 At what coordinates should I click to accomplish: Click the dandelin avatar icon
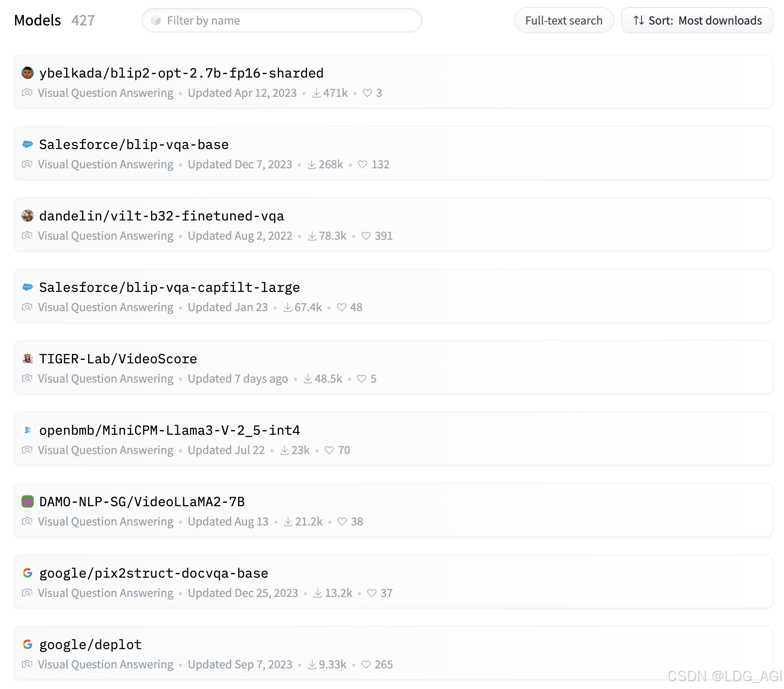point(28,216)
